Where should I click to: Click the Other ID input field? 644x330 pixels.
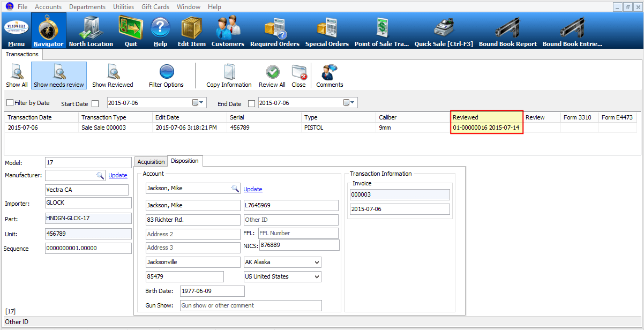point(291,220)
